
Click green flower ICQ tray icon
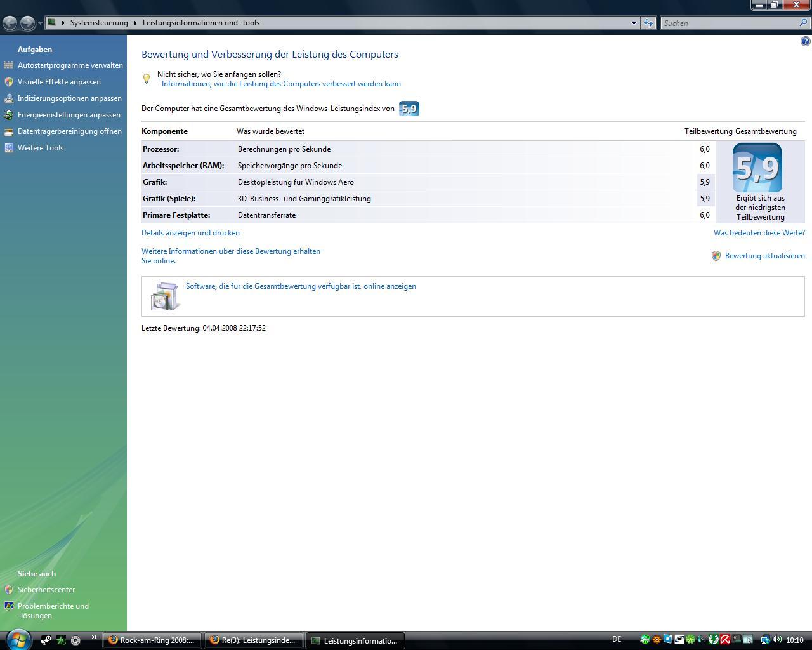click(x=690, y=640)
